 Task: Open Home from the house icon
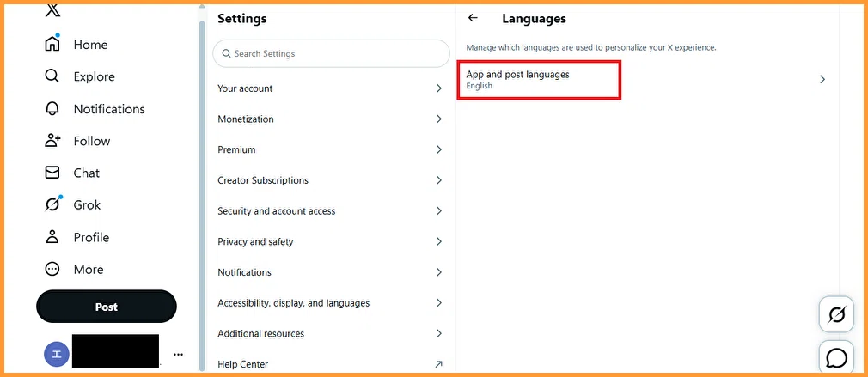pos(52,44)
